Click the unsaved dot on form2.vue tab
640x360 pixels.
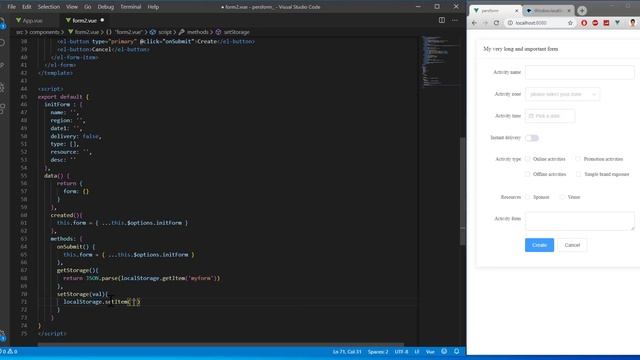click(102, 20)
